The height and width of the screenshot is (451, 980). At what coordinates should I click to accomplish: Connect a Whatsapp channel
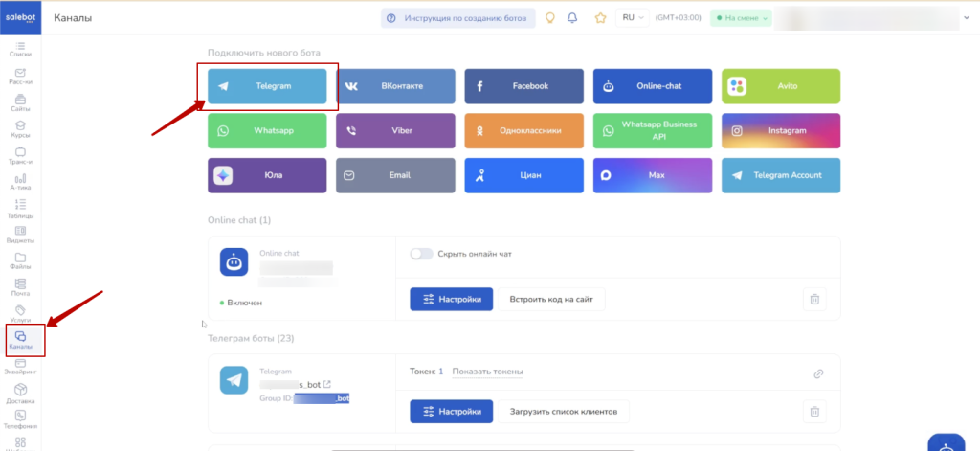267,131
